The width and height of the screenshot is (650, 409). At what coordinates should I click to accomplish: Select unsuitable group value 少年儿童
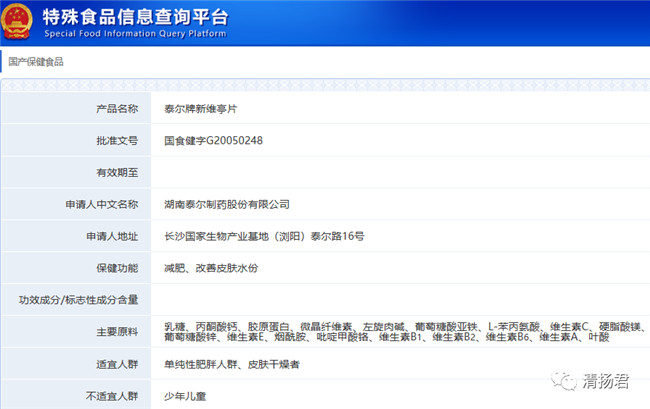click(185, 396)
